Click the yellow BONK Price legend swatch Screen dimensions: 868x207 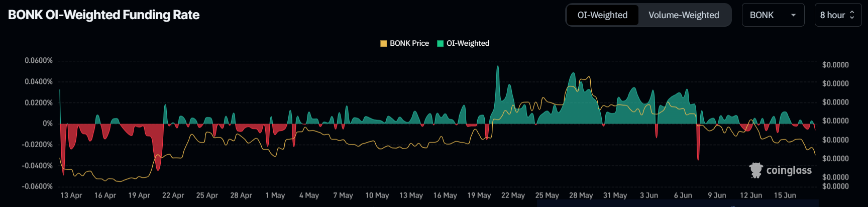point(384,43)
